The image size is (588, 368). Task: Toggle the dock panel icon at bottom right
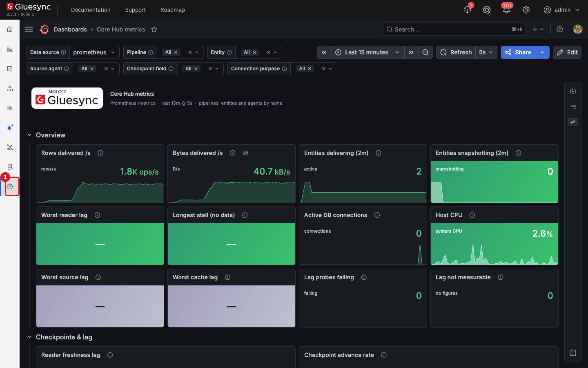(573, 353)
